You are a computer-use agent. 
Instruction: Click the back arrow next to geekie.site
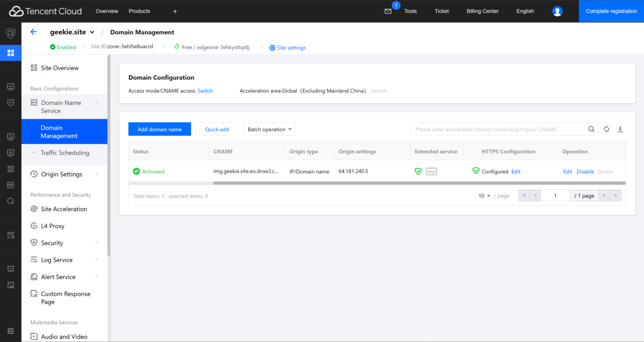coord(34,32)
